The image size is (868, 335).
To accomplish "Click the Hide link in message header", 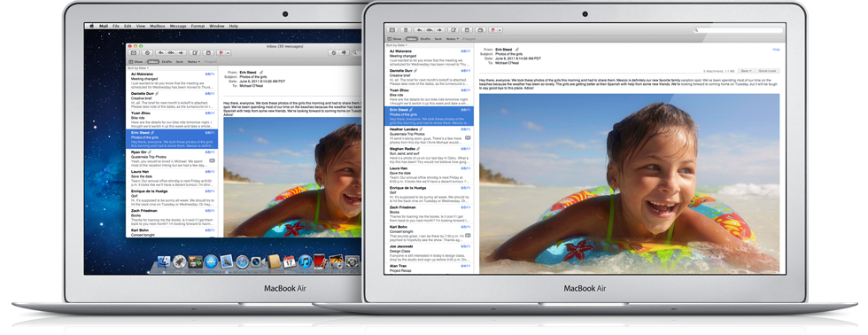I will click(x=776, y=50).
